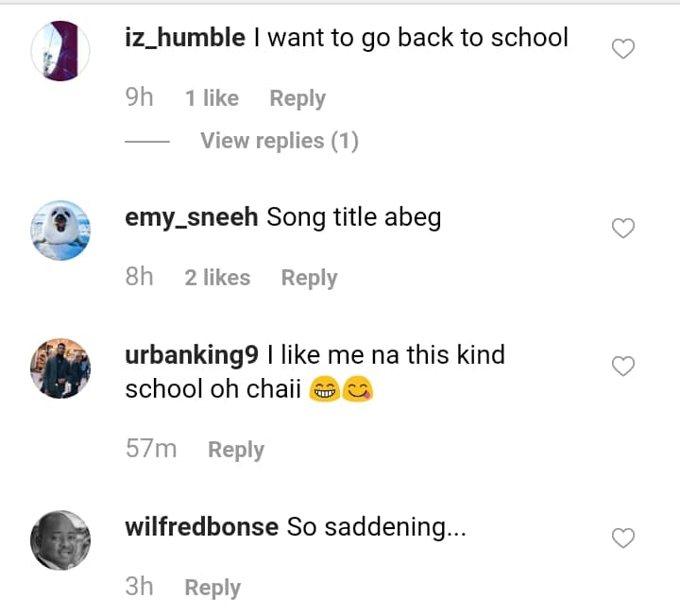The image size is (680, 616).
Task: Like iz_humble's comment with heart icon
Action: (623, 48)
